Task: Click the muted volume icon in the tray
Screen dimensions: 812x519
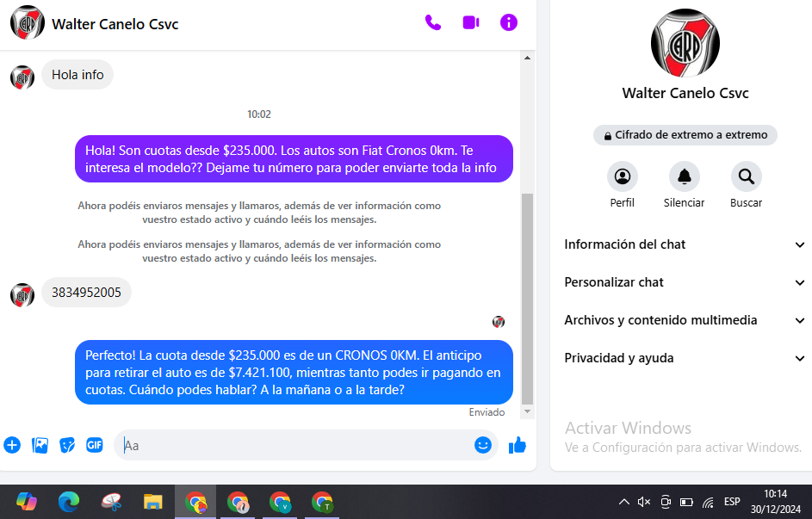Action: 644,502
